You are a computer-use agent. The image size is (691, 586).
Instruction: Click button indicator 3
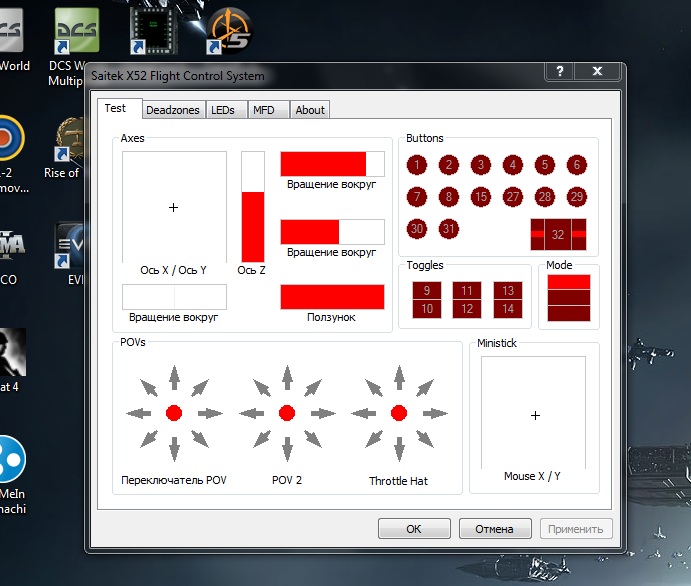[481, 165]
